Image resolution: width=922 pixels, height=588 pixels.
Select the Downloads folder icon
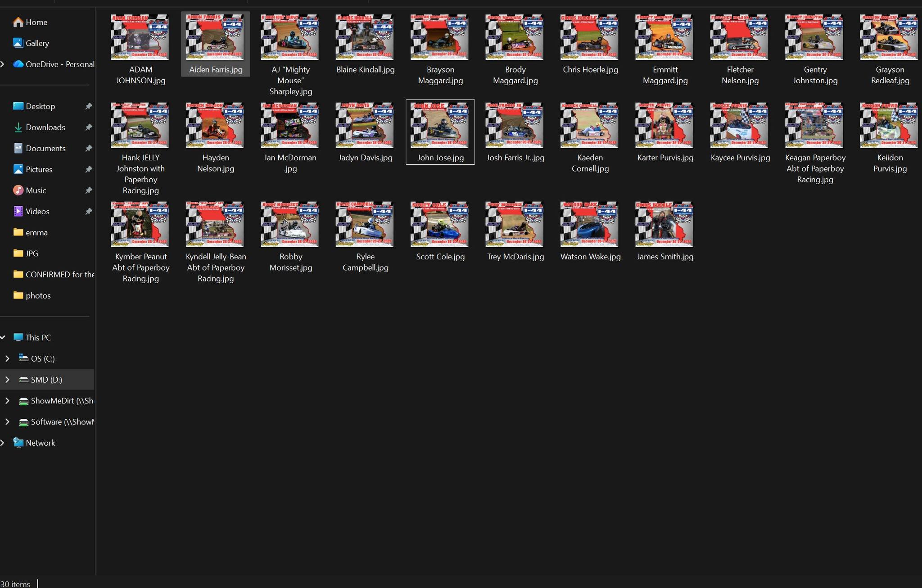coord(18,127)
